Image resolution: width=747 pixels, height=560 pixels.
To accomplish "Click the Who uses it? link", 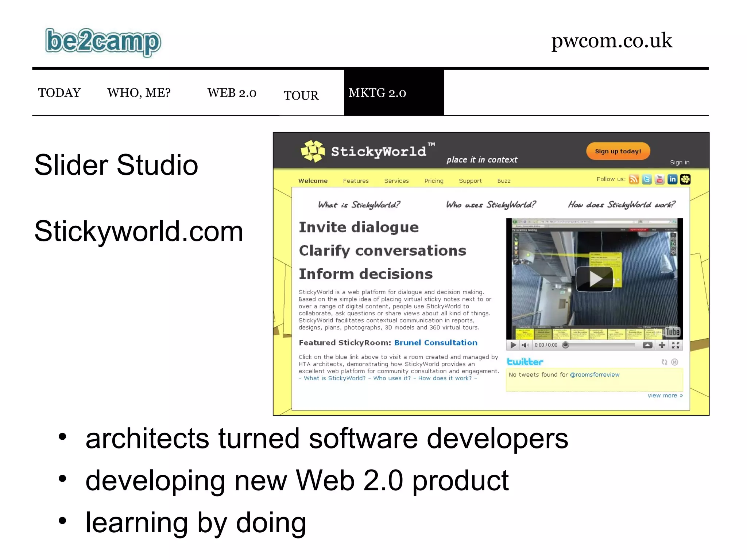I will [x=392, y=378].
